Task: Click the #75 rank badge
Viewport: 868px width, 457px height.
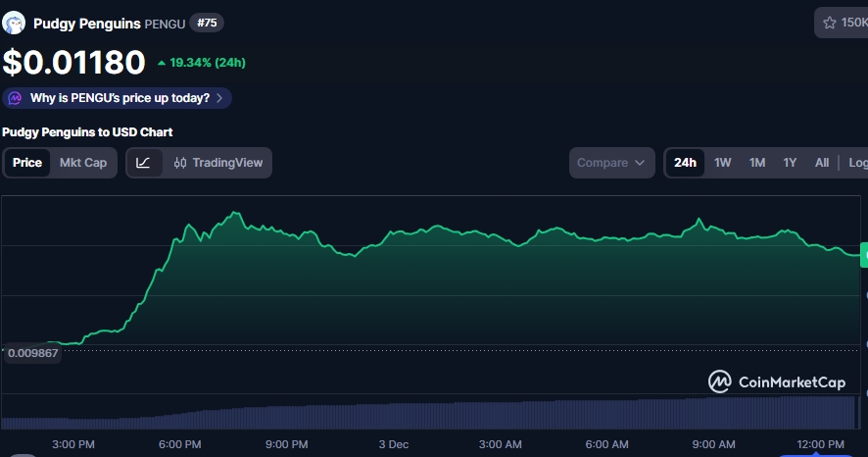Action: pos(207,23)
